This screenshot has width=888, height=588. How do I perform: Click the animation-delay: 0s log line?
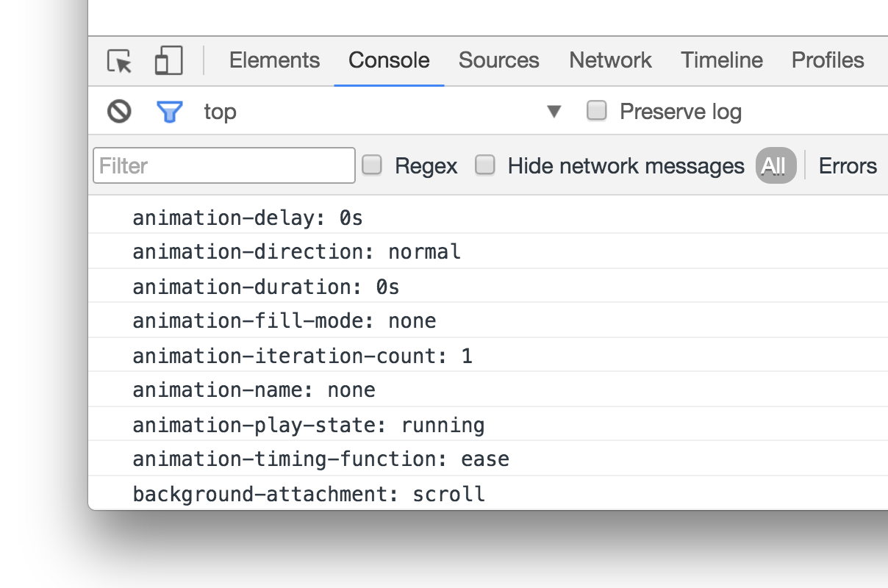248,218
